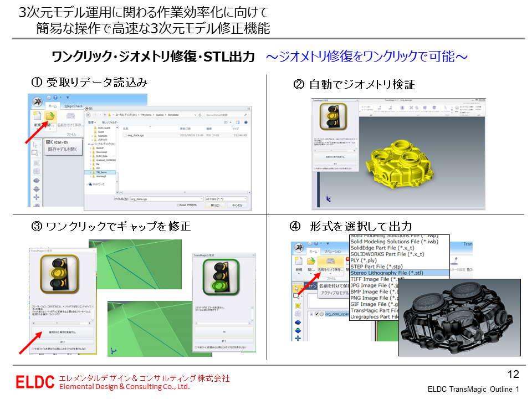Click 終了 in the yellow traffic light dialog
532x399 pixels.
pyautogui.click(x=63, y=342)
